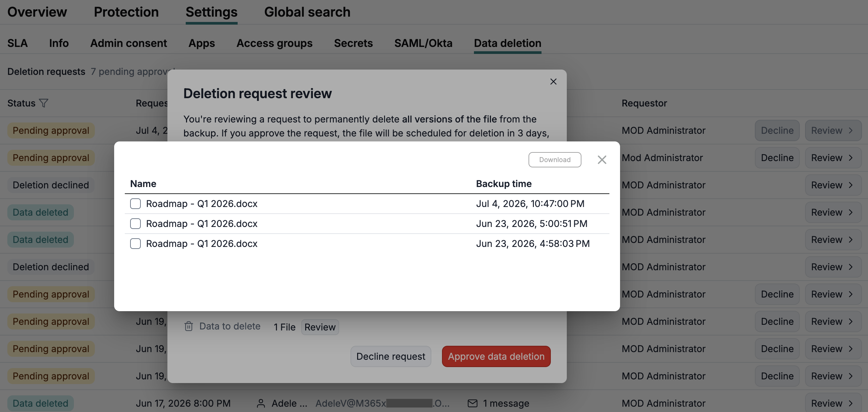Viewport: 868px width, 412px height.
Task: Open the SAML/Okta sub-tab
Action: point(423,43)
